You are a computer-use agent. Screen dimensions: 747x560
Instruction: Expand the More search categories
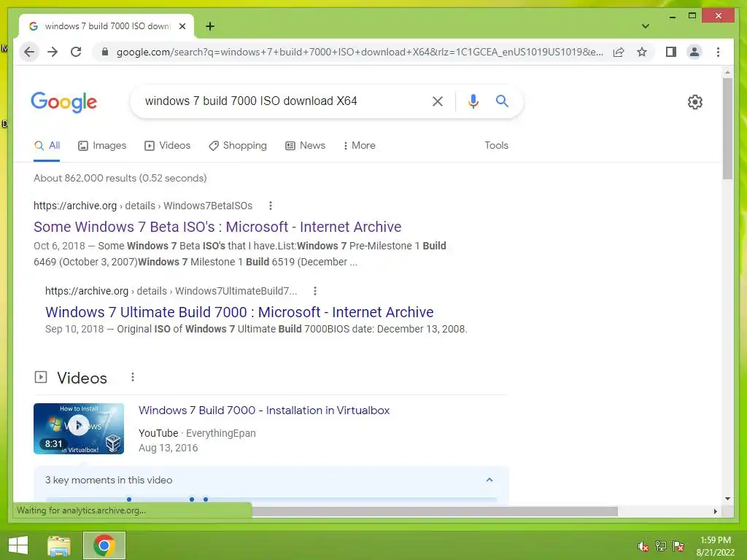(x=359, y=146)
